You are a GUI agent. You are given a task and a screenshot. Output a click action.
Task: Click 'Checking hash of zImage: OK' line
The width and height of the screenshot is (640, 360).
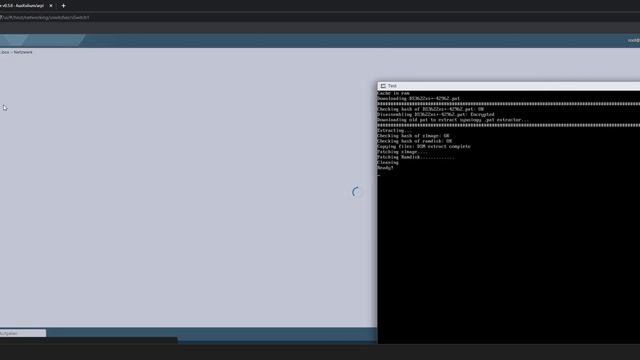pos(413,136)
